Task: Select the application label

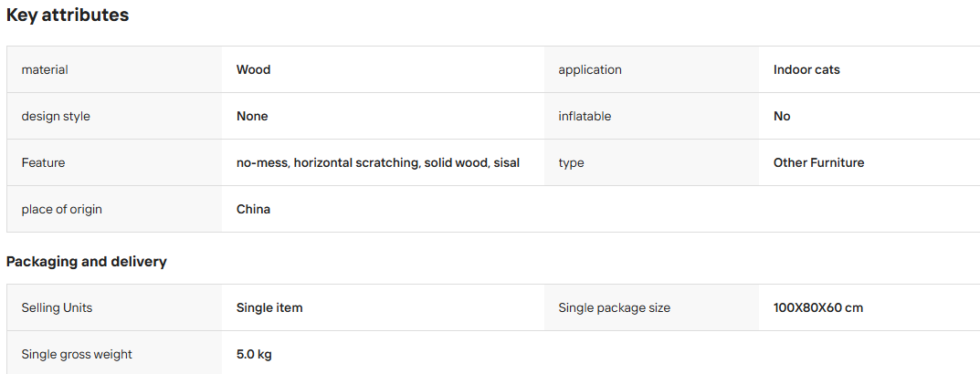Action: [x=589, y=70]
